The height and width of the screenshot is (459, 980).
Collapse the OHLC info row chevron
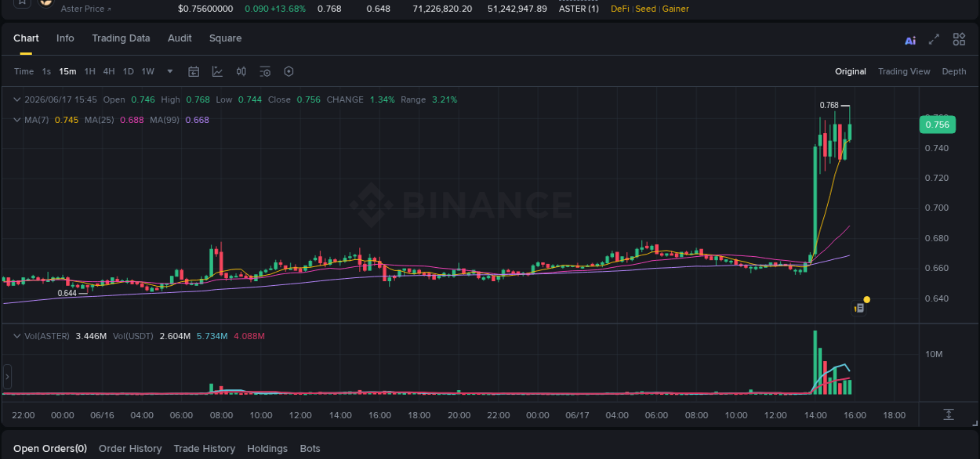(x=17, y=99)
